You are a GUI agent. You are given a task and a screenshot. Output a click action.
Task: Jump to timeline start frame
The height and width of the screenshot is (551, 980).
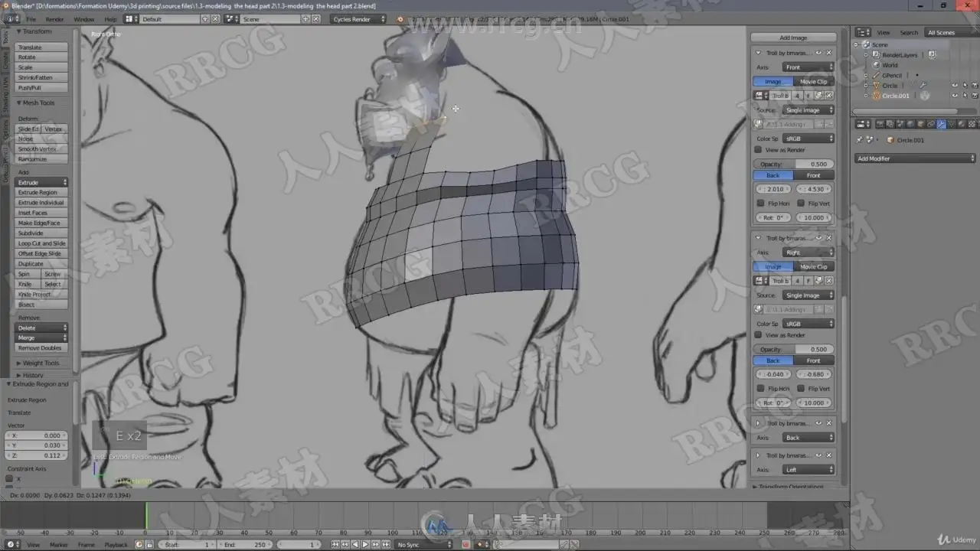click(x=335, y=544)
